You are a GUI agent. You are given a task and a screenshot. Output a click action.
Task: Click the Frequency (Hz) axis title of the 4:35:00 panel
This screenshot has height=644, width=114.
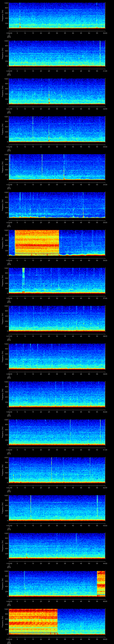pyautogui.click(x=3, y=243)
